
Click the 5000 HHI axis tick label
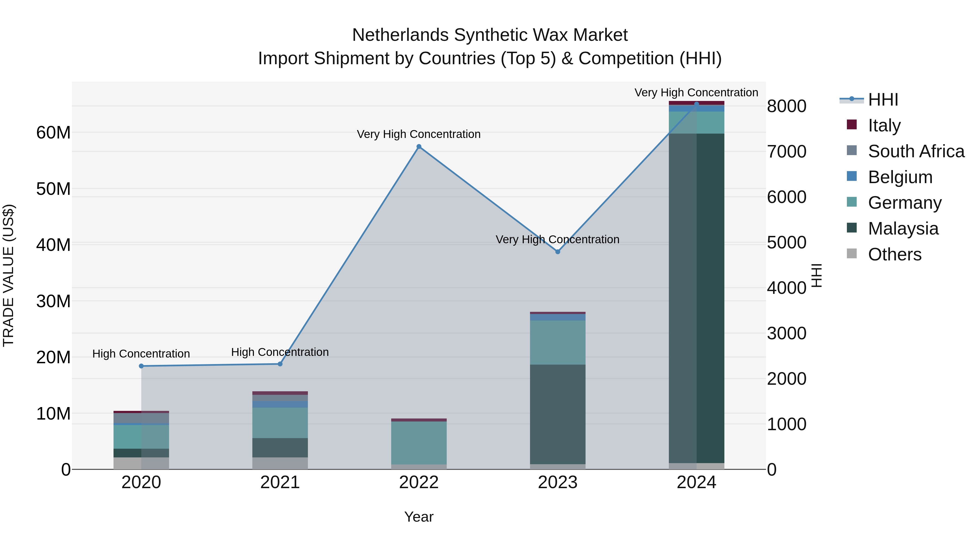[787, 243]
